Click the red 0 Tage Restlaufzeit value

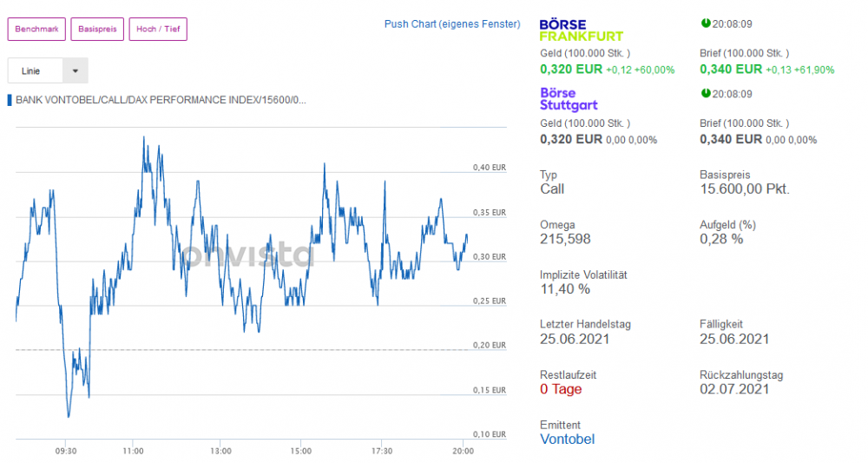click(x=561, y=389)
